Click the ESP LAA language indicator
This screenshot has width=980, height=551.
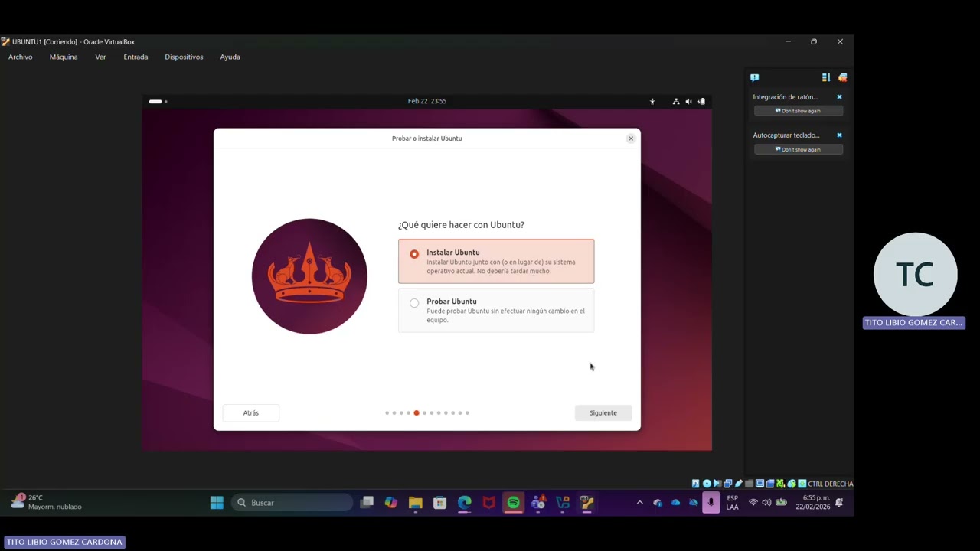733,503
